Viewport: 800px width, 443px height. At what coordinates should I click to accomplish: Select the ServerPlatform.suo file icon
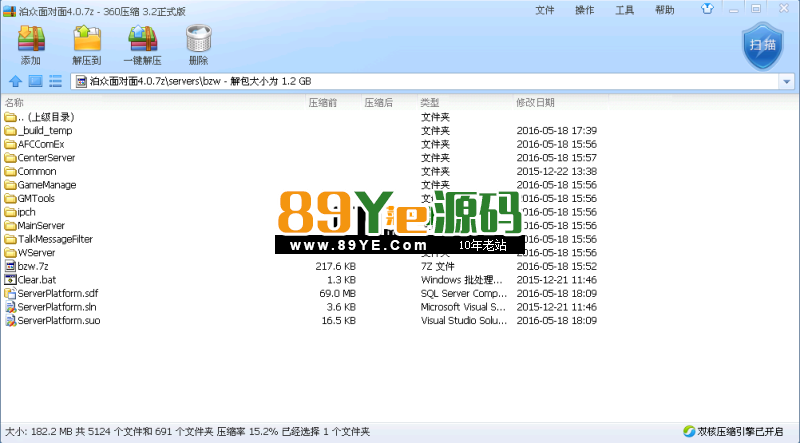click(10, 321)
